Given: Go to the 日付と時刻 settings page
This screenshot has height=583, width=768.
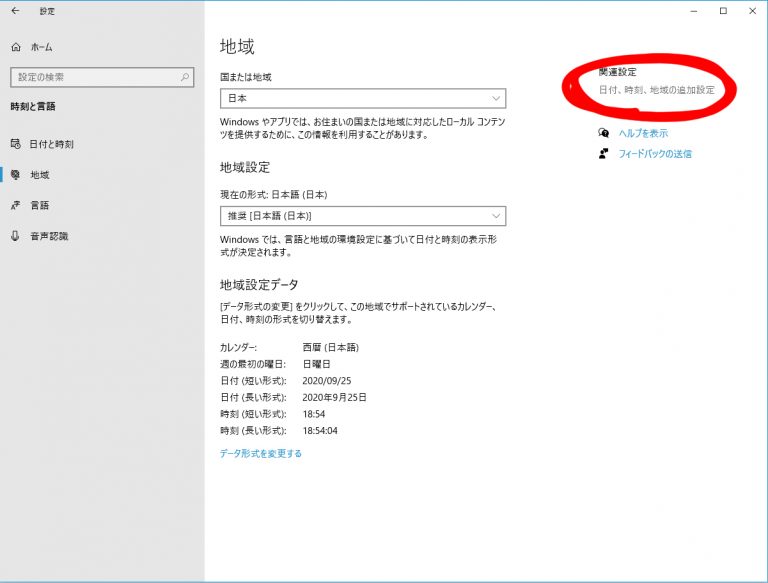Looking at the screenshot, I should [51, 144].
